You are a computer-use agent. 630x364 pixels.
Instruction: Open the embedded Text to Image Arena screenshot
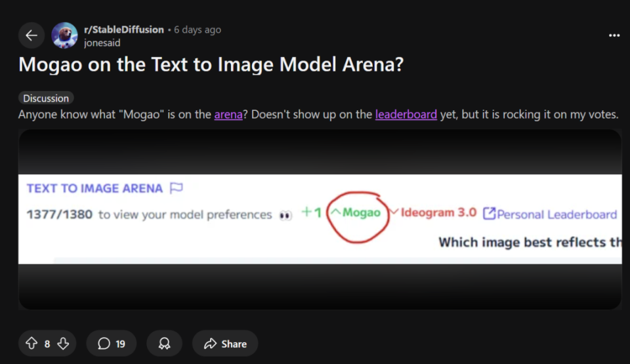coord(320,219)
